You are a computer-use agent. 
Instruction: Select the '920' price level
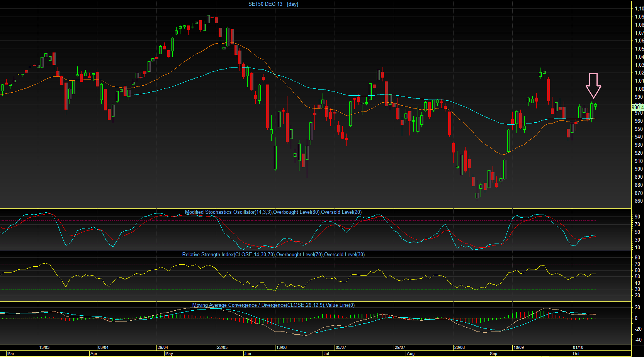639,153
